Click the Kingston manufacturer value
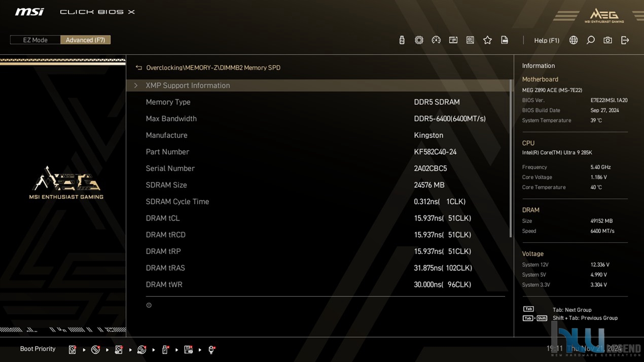The image size is (644, 362). [x=428, y=135]
